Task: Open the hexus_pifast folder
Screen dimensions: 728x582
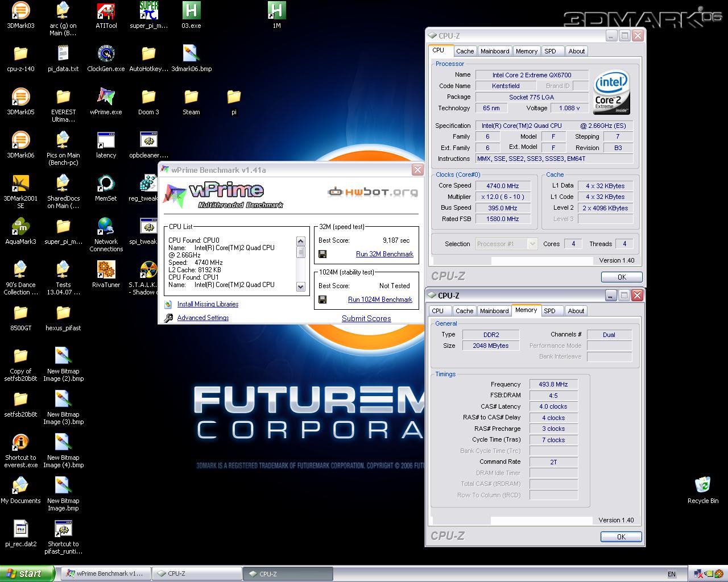Action: coord(63,318)
